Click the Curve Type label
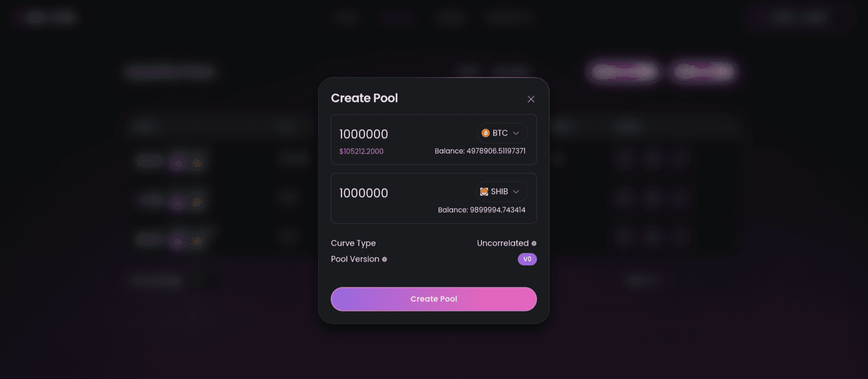Screen dimensions: 868x379 click(353, 243)
